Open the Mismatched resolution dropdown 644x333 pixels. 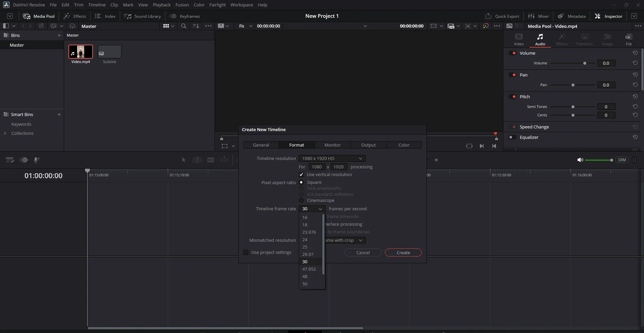345,240
